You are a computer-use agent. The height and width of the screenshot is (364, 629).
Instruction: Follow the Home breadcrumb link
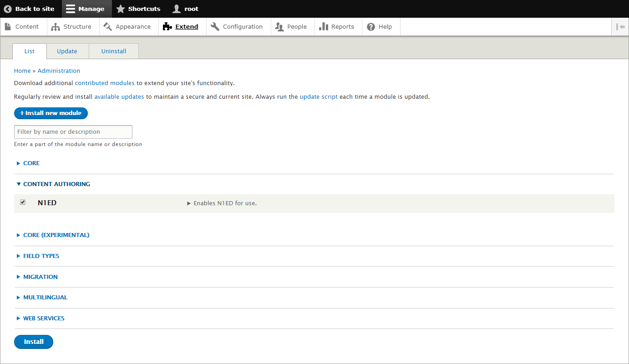[x=22, y=71]
